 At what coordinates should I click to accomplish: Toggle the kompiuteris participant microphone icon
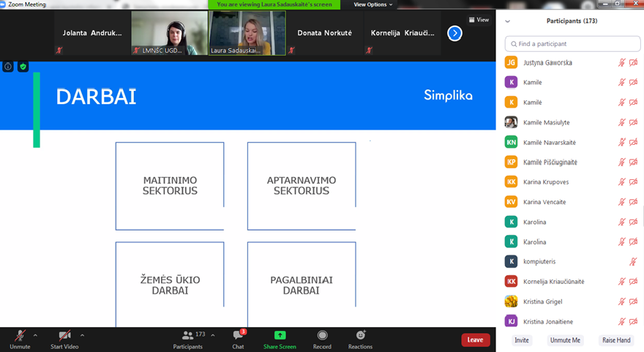pos(633,261)
